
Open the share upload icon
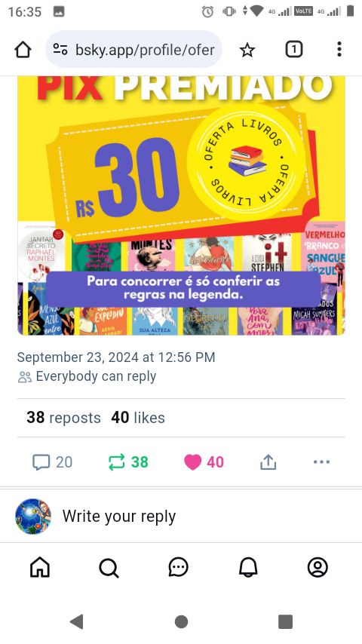268,462
